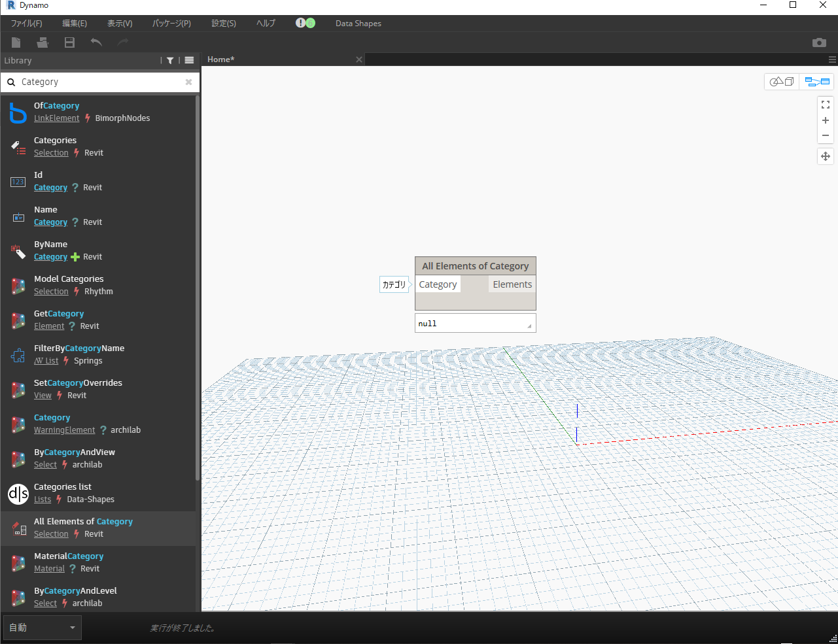
Task: Click the search magnifier icon
Action: point(11,82)
